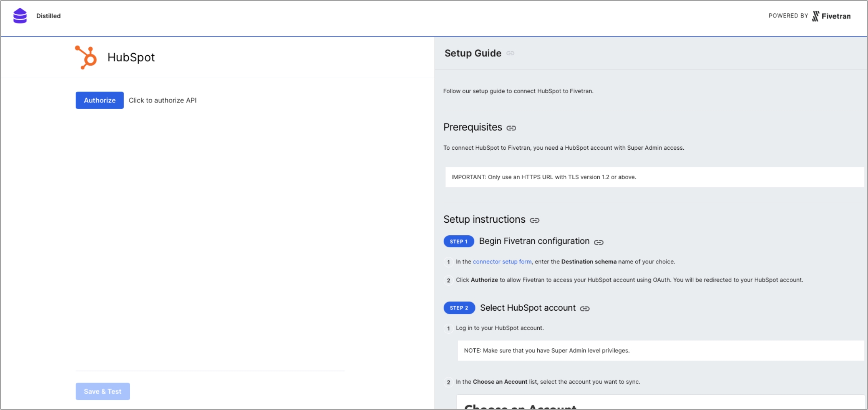868x410 pixels.
Task: Click the Distilled name in the header
Action: [x=48, y=16]
